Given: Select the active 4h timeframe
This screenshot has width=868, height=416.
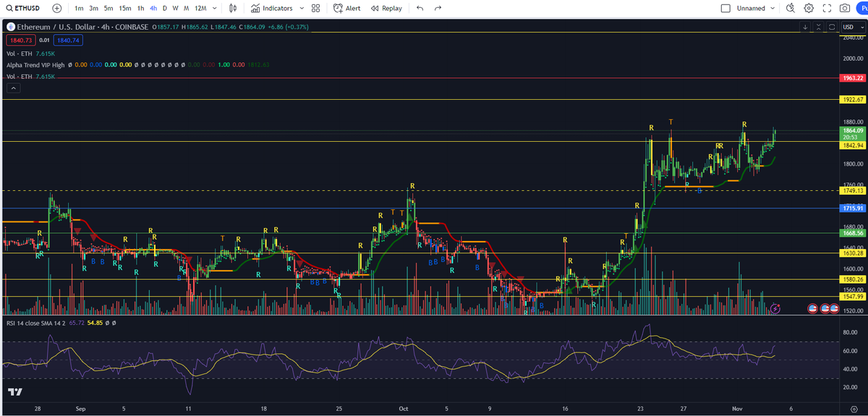Looking at the screenshot, I should pos(153,8).
